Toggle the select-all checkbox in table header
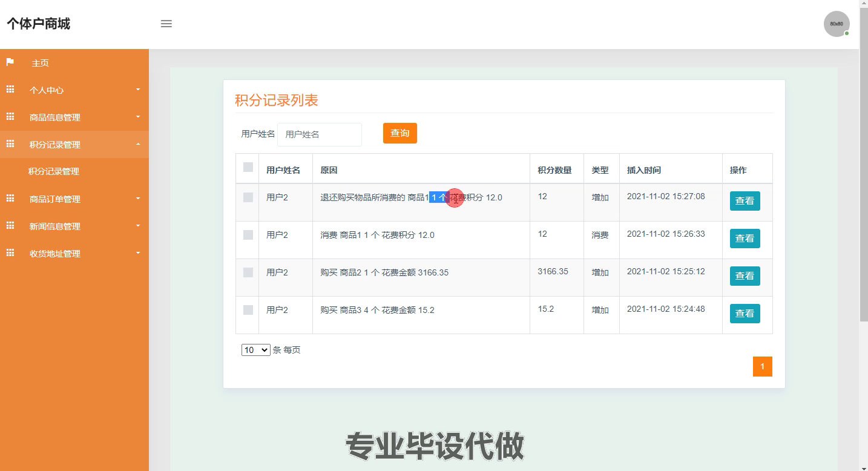868x471 pixels. coord(248,167)
